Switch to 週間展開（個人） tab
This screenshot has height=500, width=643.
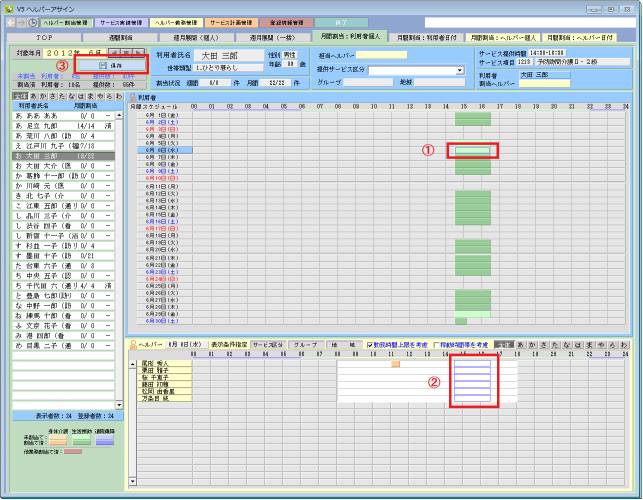point(194,36)
